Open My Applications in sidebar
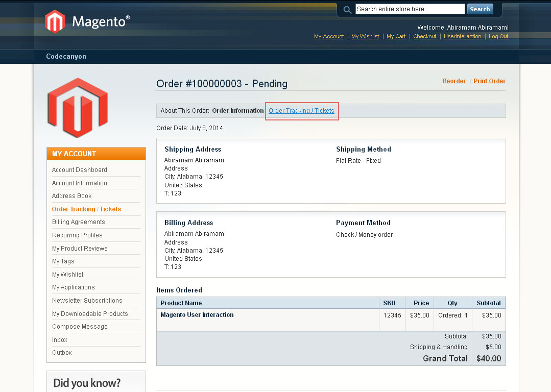551x392 pixels. click(74, 287)
